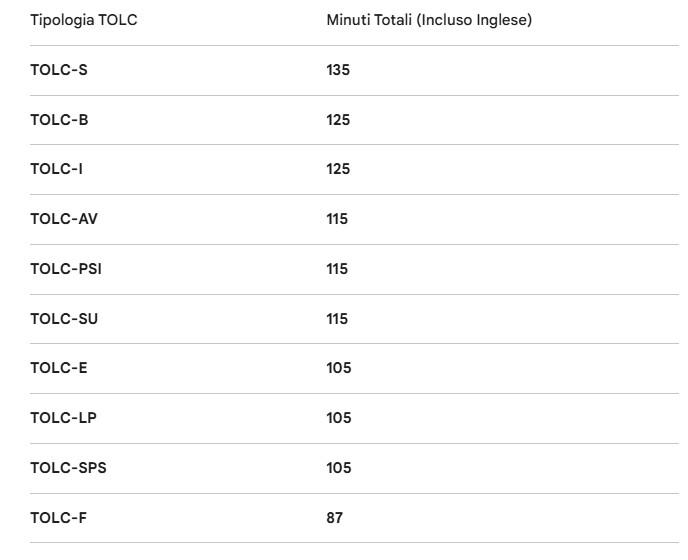Viewport: 688px width, 560px height.
Task: Click the 115 value in TOLC-AV row
Action: (337, 219)
